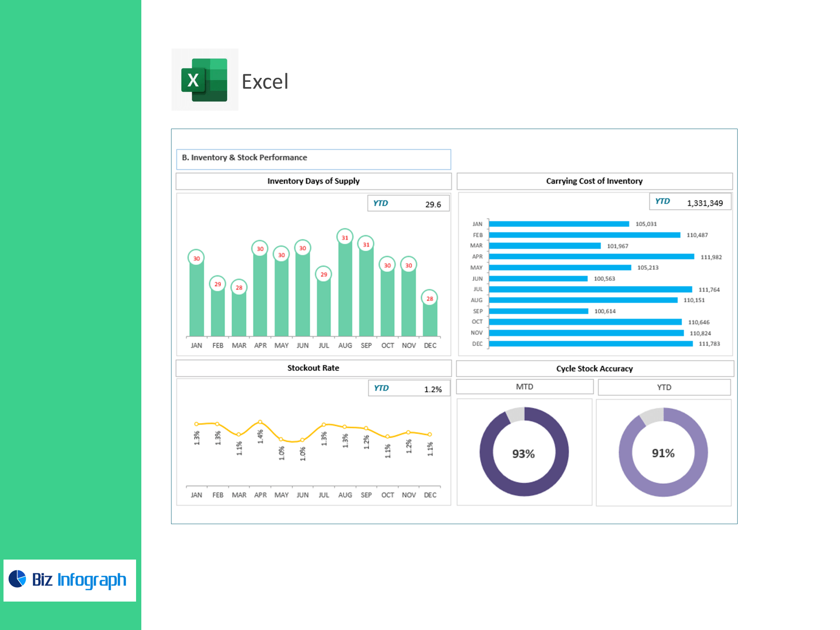Click the Biz Infograph brand text
The width and height of the screenshot is (840, 630).
coord(79,580)
